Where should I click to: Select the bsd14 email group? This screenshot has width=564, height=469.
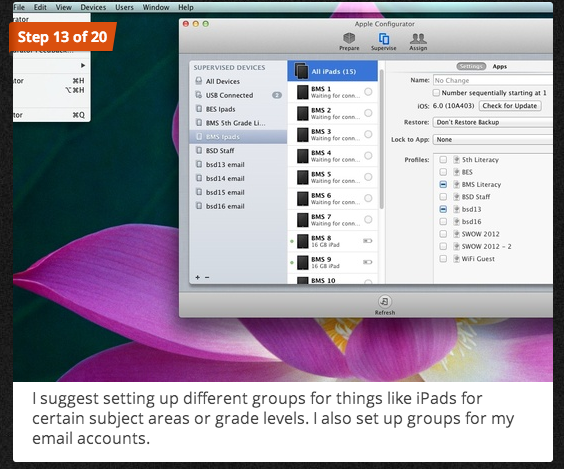[238, 178]
